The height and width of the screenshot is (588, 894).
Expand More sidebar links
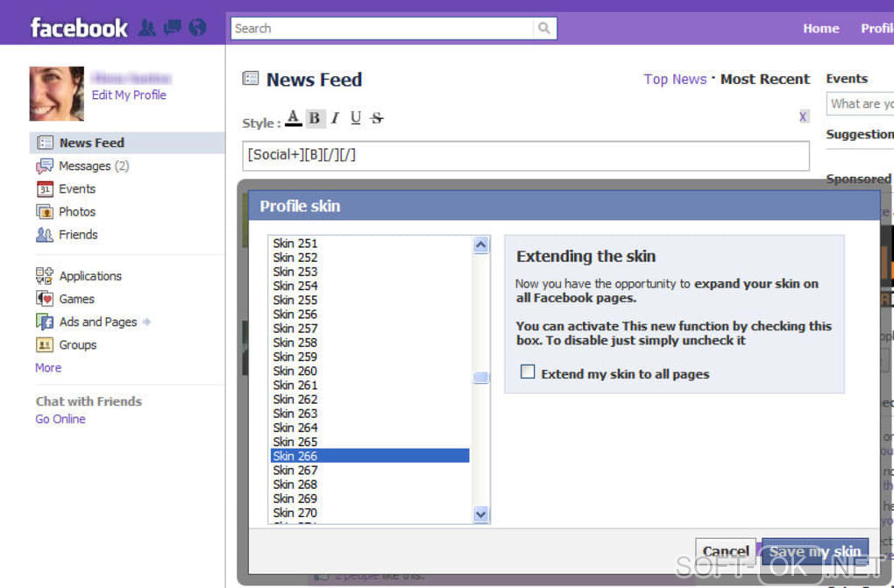coord(48,368)
